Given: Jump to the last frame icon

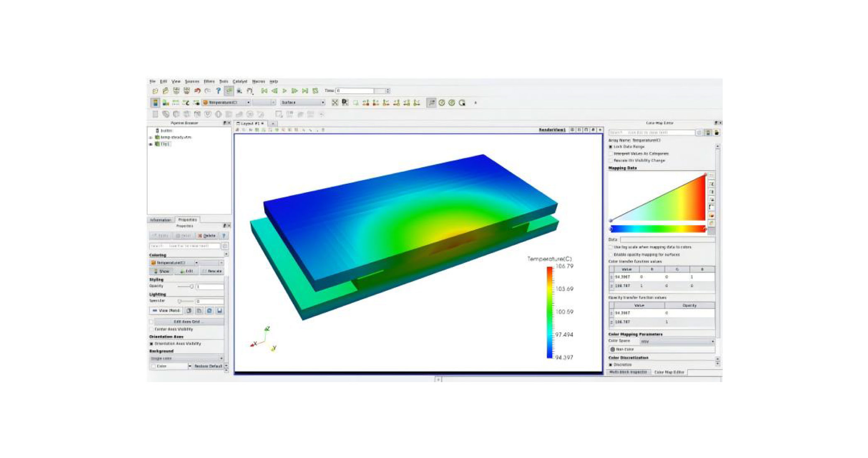Looking at the screenshot, I should point(305,91).
